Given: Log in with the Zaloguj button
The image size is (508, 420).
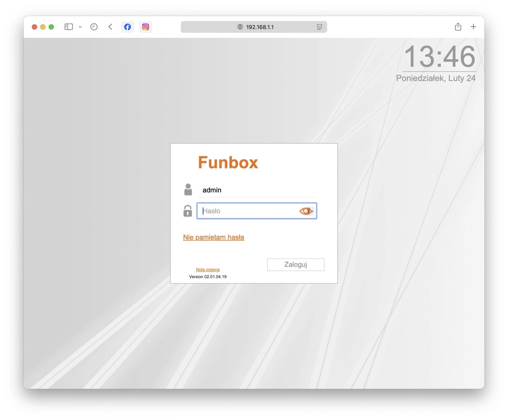Looking at the screenshot, I should tap(296, 265).
